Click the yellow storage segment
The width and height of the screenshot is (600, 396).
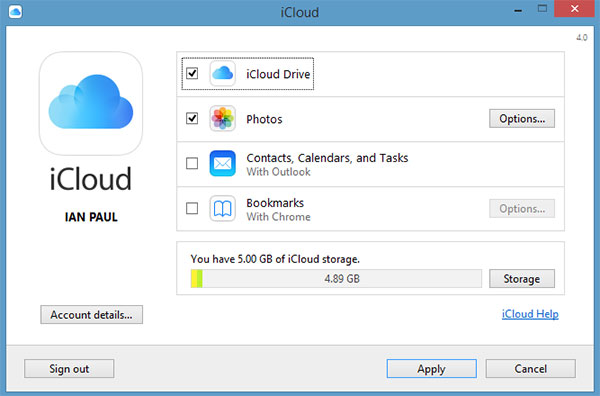194,279
